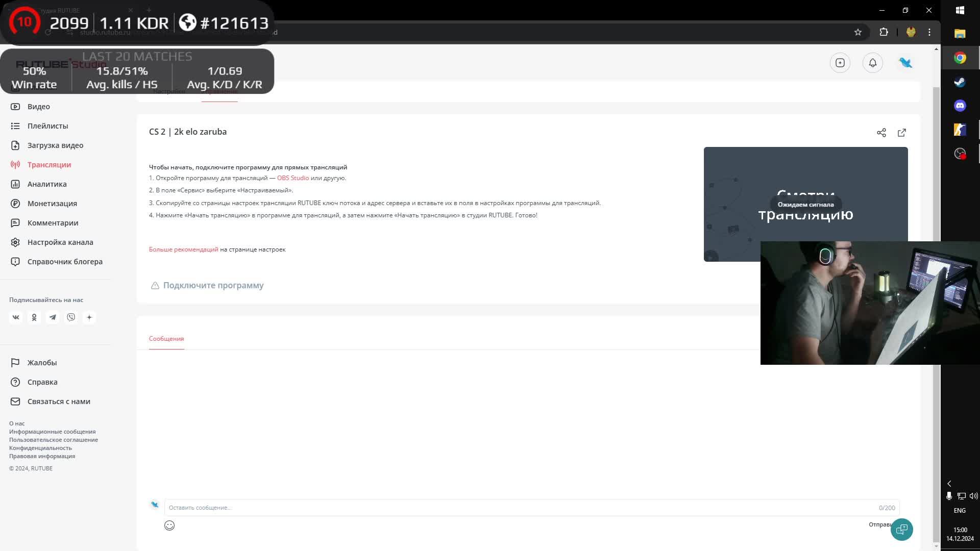
Task: Open the Odnoklassniki social icon
Action: point(34,317)
